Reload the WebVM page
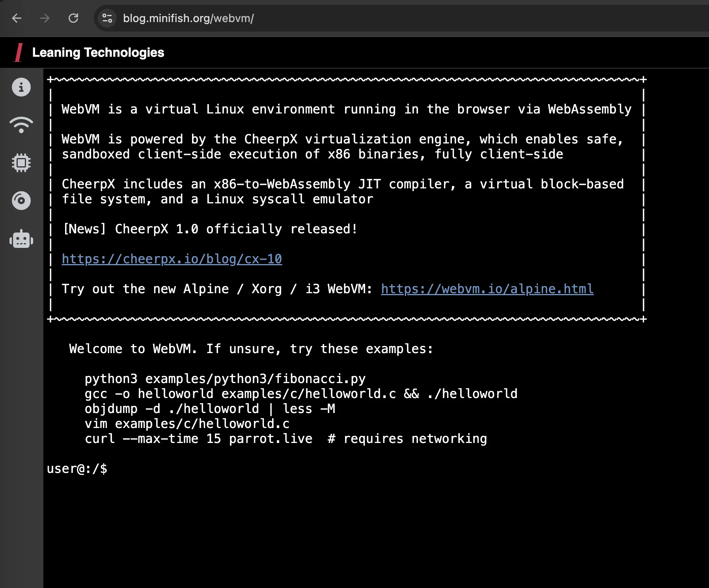The width and height of the screenshot is (709, 588). pyautogui.click(x=73, y=18)
